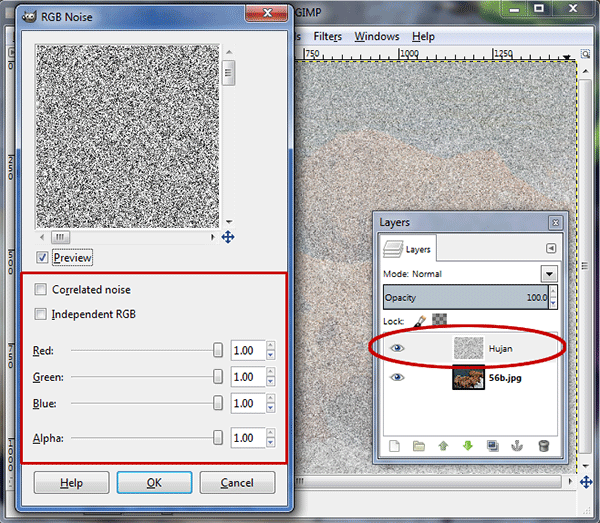Click the preview vertical scrollbar thumb
Screen dimensions: 600x523
point(228,73)
